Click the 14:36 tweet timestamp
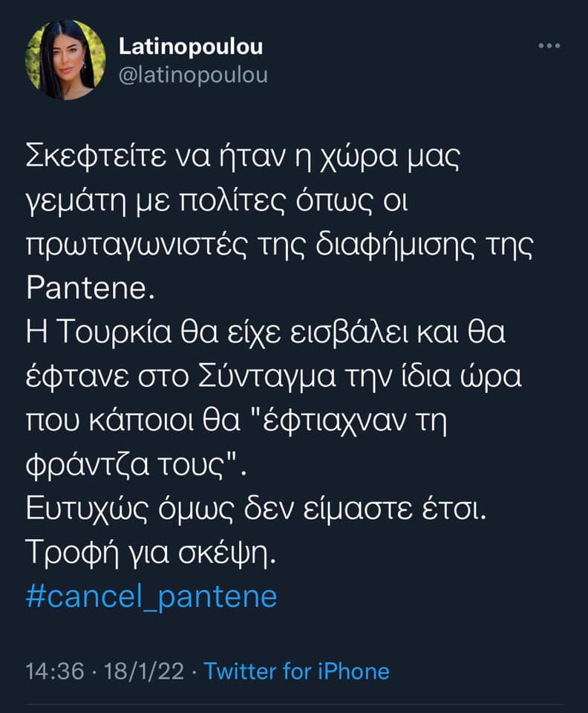 (54, 671)
